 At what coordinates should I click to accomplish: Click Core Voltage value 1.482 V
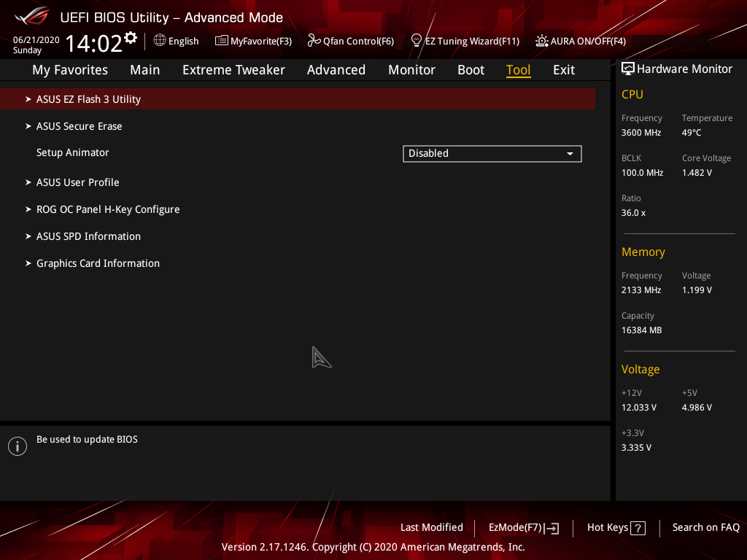point(697,173)
